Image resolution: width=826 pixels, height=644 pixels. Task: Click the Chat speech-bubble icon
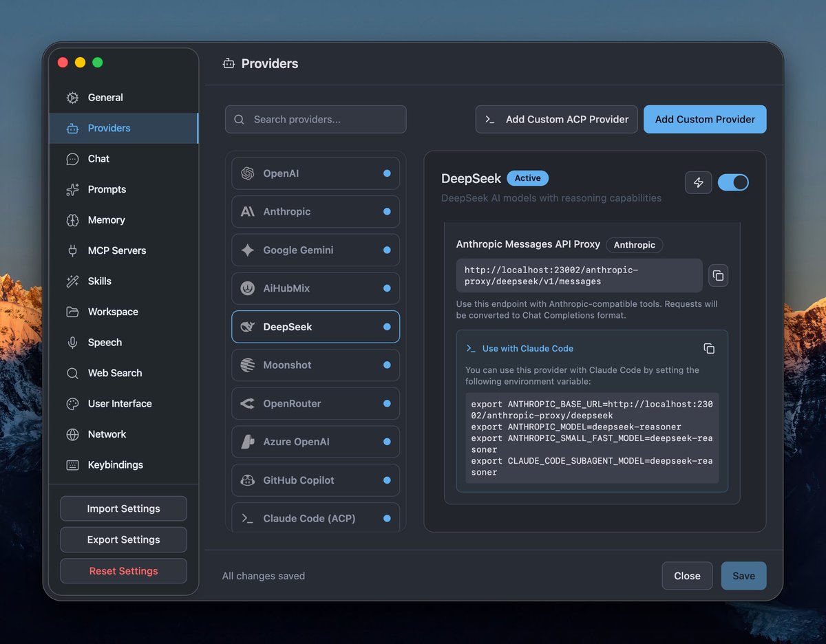pyautogui.click(x=72, y=159)
